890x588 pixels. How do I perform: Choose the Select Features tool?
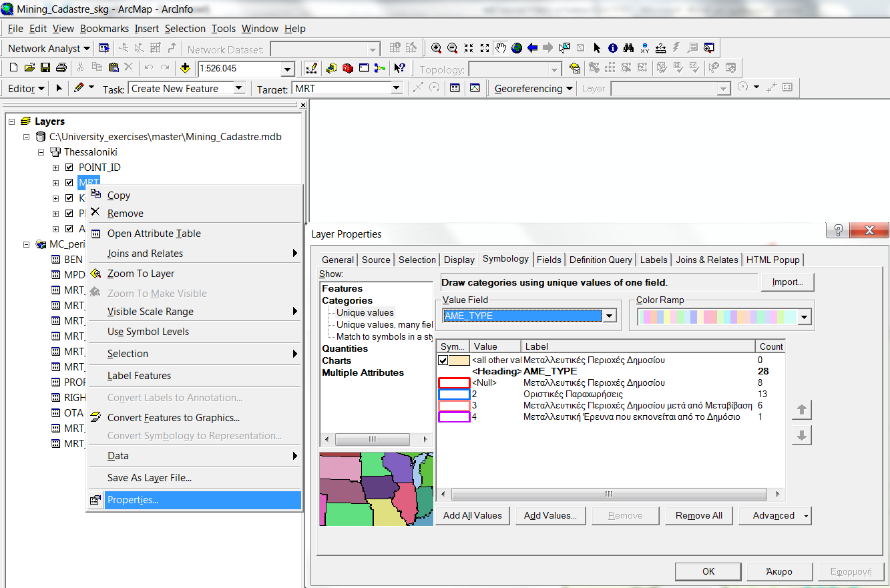pyautogui.click(x=565, y=48)
